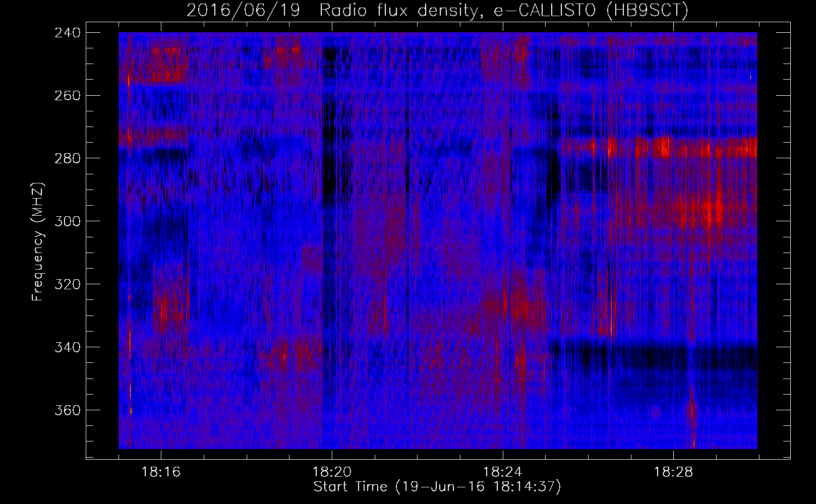Click the "Frequency (MHZ)" axis label
816x504 pixels.
point(38,242)
